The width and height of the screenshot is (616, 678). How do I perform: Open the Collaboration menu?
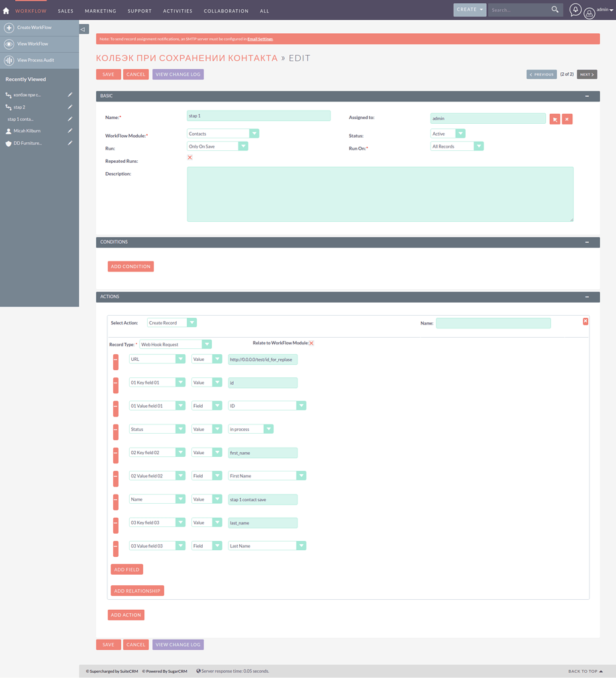click(x=226, y=11)
